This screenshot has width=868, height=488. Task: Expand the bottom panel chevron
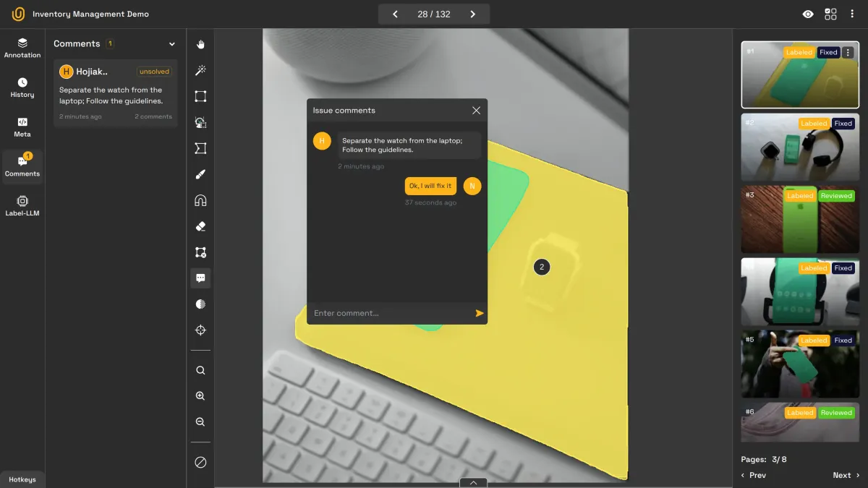pos(473,482)
